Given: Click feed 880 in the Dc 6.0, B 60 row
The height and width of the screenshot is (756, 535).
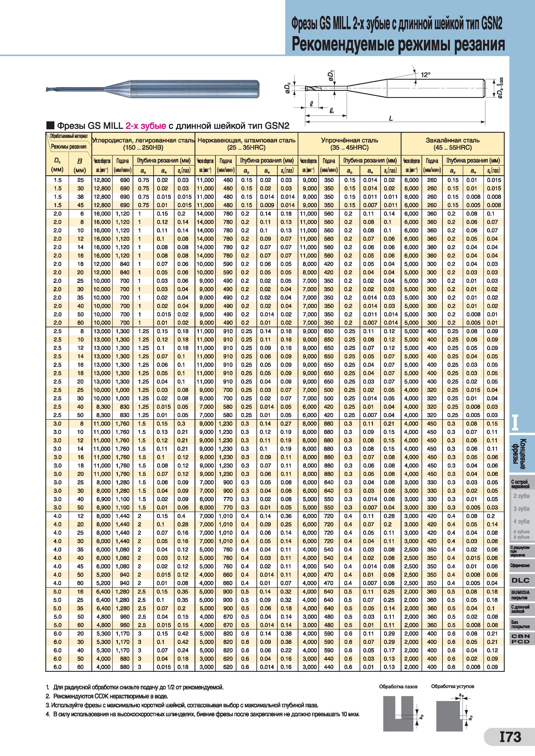Looking at the screenshot, I should (125, 667).
